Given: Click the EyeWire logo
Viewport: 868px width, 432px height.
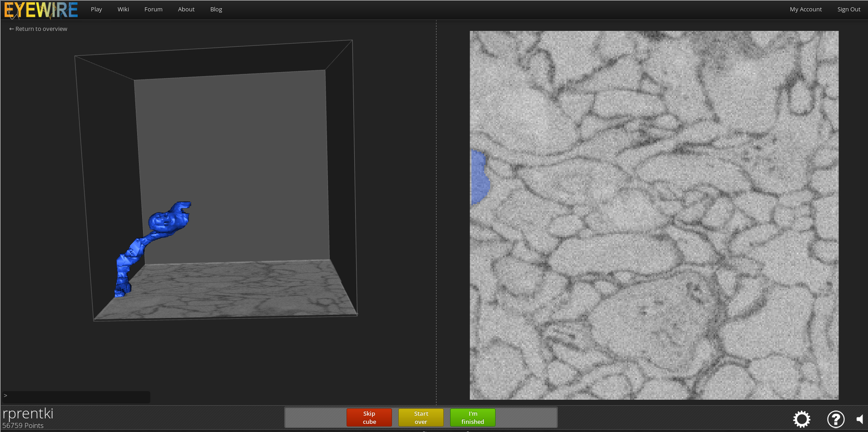Looking at the screenshot, I should 41,10.
